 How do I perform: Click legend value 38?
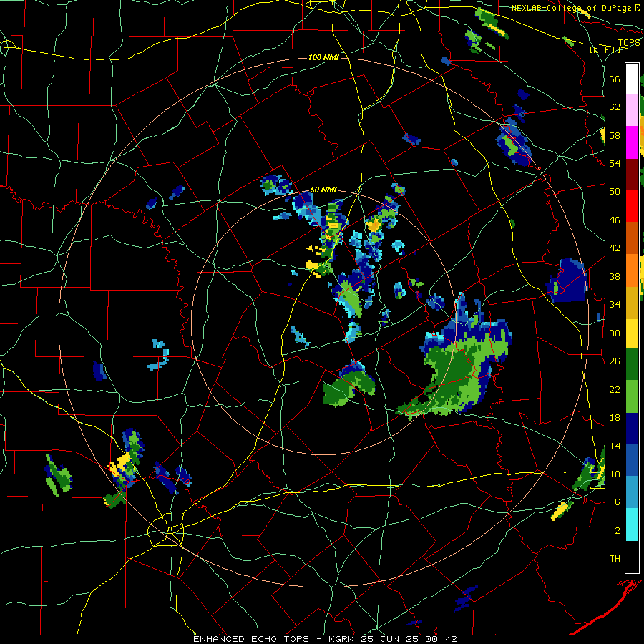tap(615, 276)
